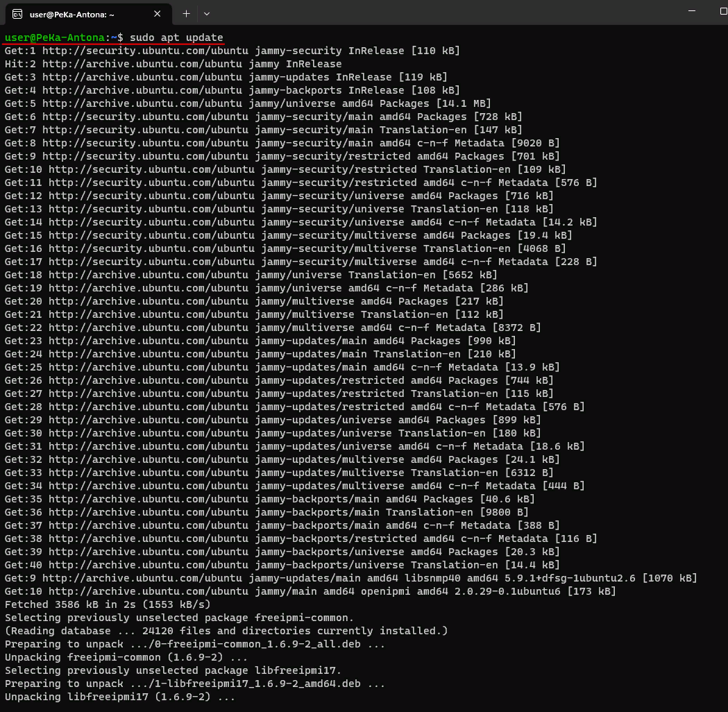Expand the new tab profiles dropdown
728x712 pixels.
[x=207, y=14]
